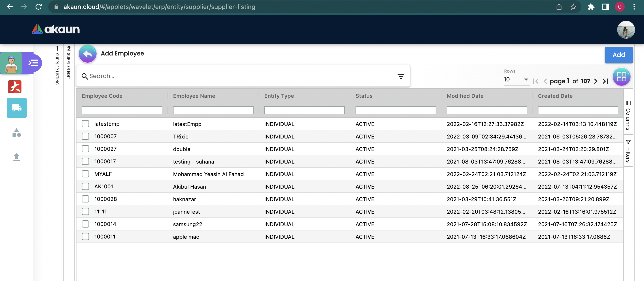Viewport: 644px width, 281px height.
Task: Switch to the Supplier Edit tab
Action: pos(69,63)
